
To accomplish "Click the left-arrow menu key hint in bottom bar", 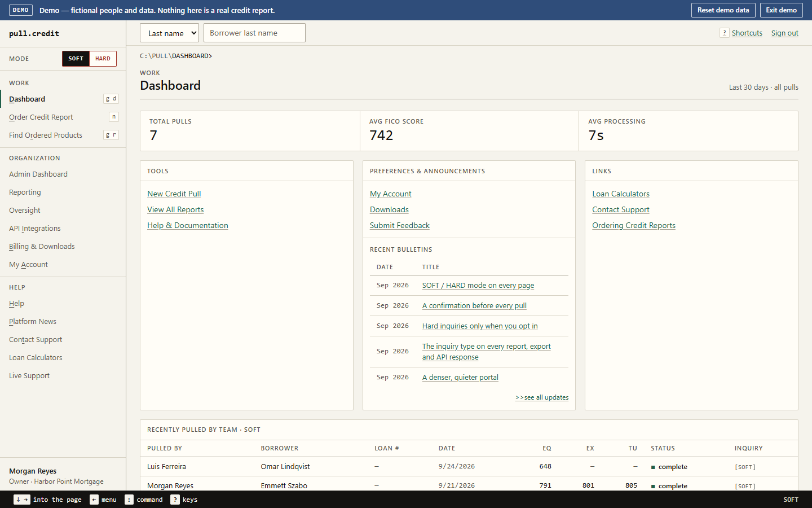I will click(94, 500).
